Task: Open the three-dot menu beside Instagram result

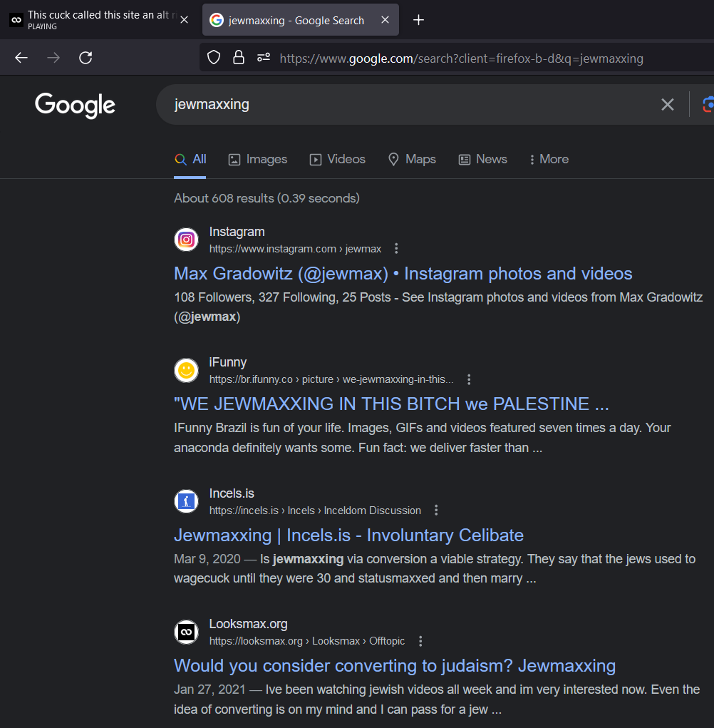Action: pos(397,249)
